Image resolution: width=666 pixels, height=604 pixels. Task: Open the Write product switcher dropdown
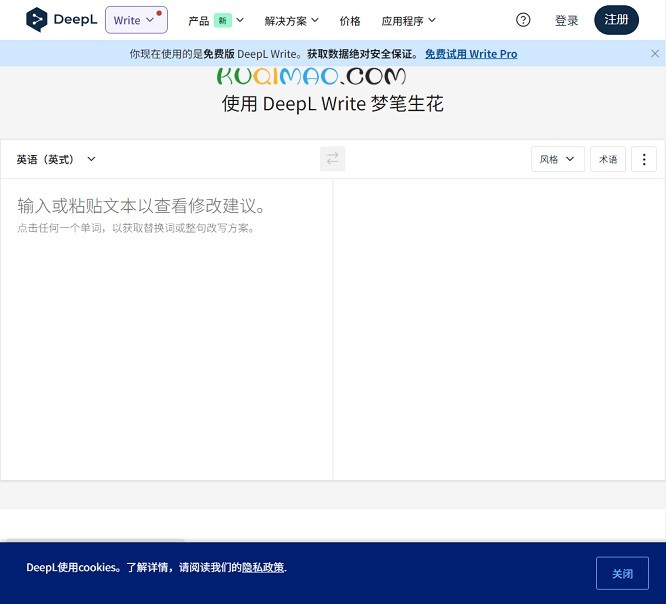click(136, 20)
